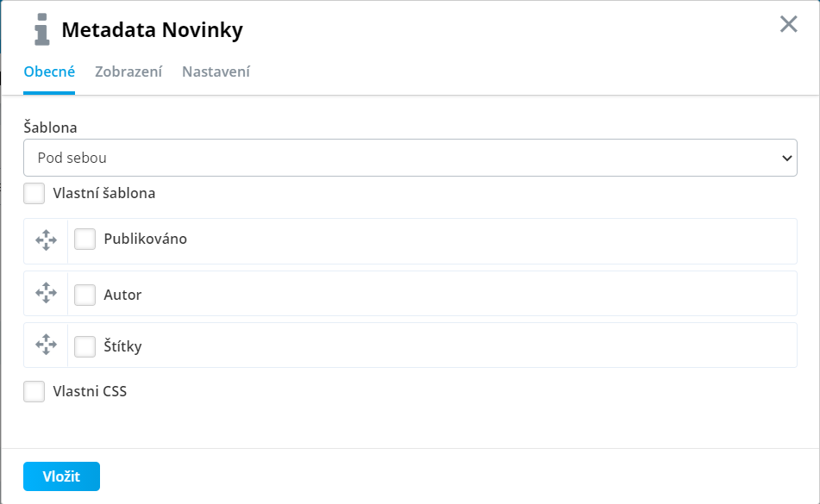
Task: Click the Štítky label text
Action: pyautogui.click(x=123, y=346)
